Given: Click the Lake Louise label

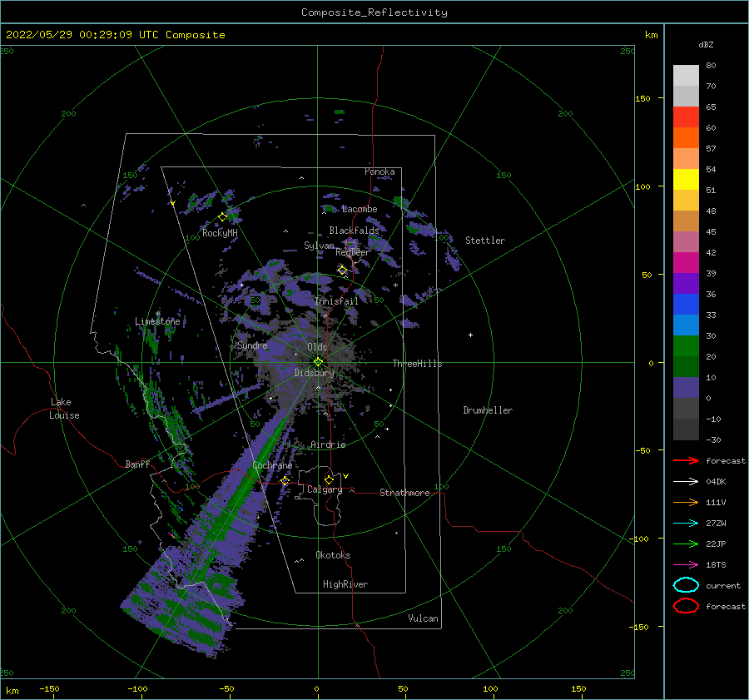Looking at the screenshot, I should [64, 409].
